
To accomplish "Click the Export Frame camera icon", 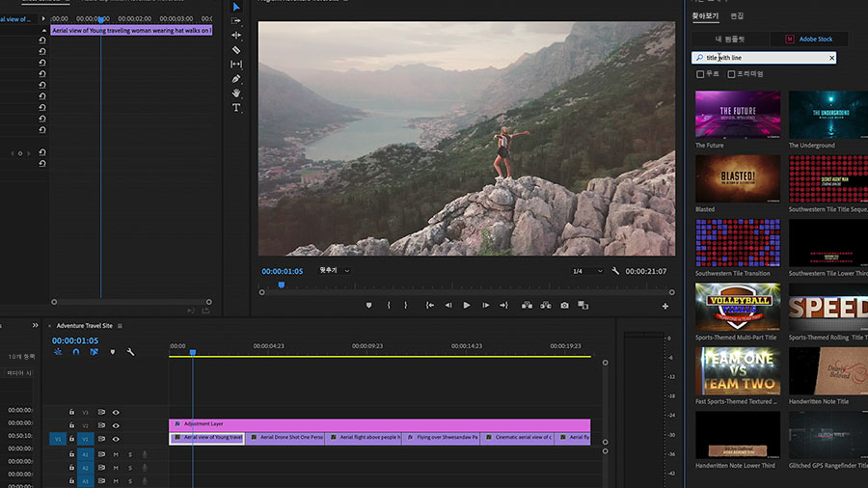I will pyautogui.click(x=564, y=305).
